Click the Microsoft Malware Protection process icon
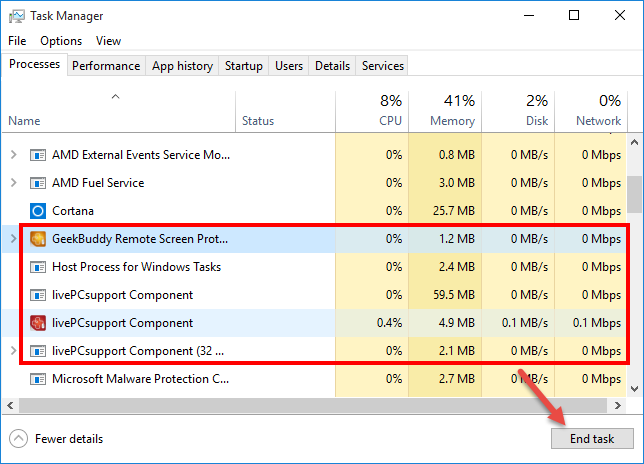This screenshot has height=464, width=644. 38,379
